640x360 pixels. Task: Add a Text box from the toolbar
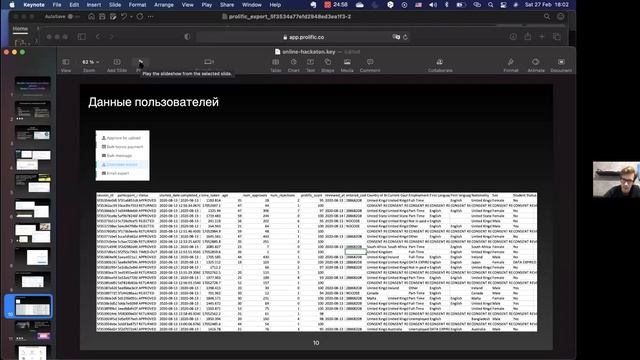[311, 65]
